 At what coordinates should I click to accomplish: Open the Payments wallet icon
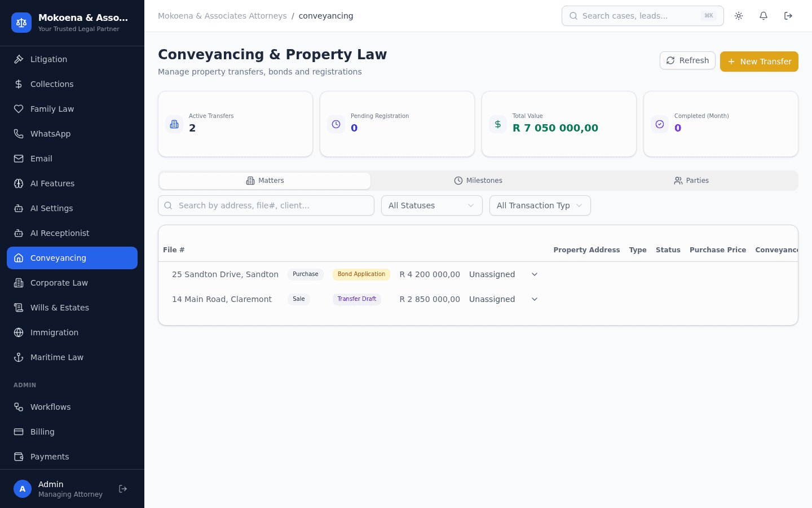click(x=19, y=457)
